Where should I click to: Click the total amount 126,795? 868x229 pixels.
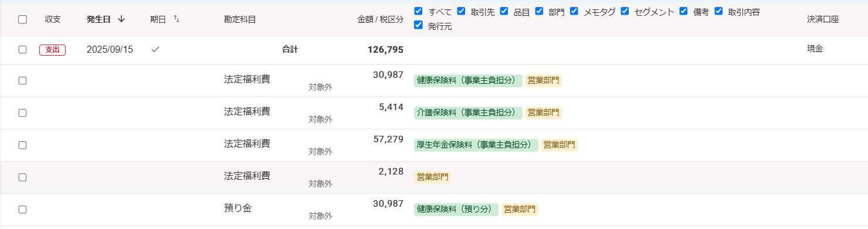[385, 50]
